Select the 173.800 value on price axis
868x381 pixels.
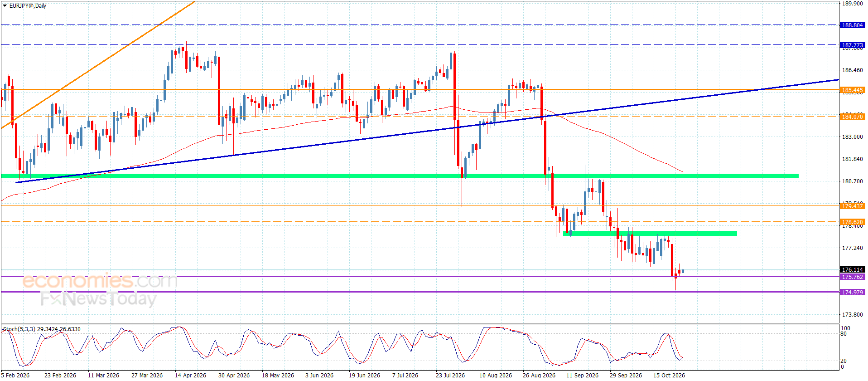[x=852, y=315]
